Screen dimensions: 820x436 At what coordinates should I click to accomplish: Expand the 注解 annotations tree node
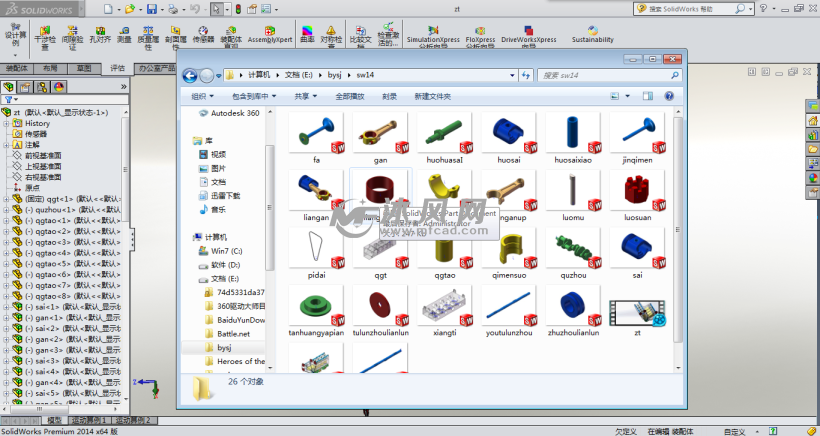tap(6, 145)
